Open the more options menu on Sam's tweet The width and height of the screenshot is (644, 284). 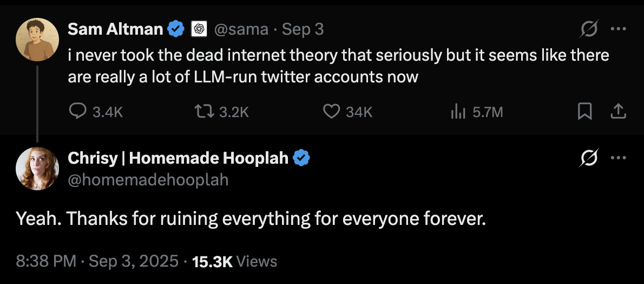click(617, 30)
